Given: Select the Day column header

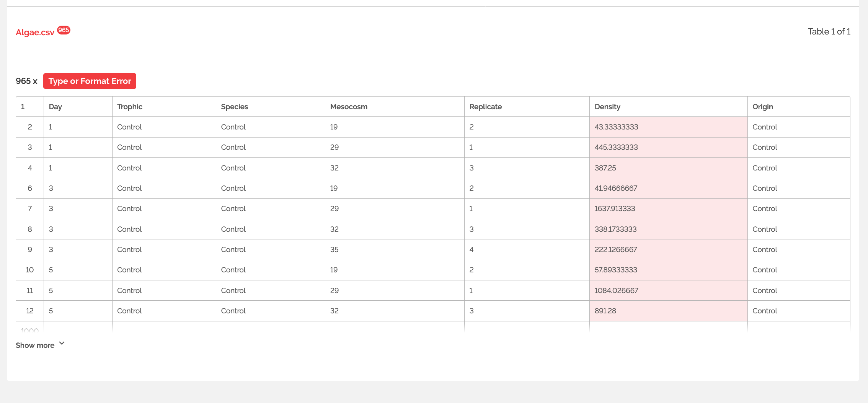Looking at the screenshot, I should click(x=78, y=106).
